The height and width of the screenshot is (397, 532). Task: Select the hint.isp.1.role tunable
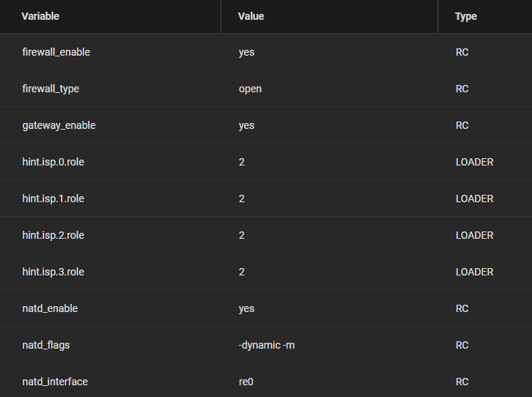53,198
